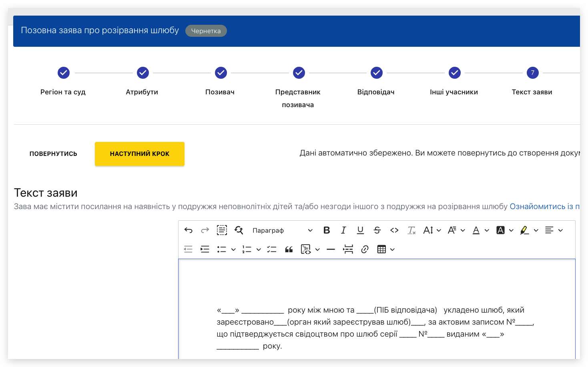
Task: Click the Select All icon in toolbar
Action: click(x=222, y=230)
